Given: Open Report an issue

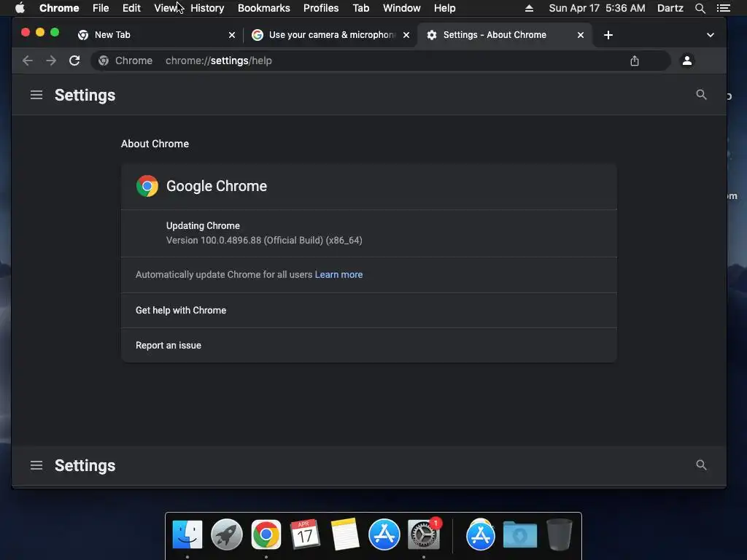Looking at the screenshot, I should (x=369, y=345).
